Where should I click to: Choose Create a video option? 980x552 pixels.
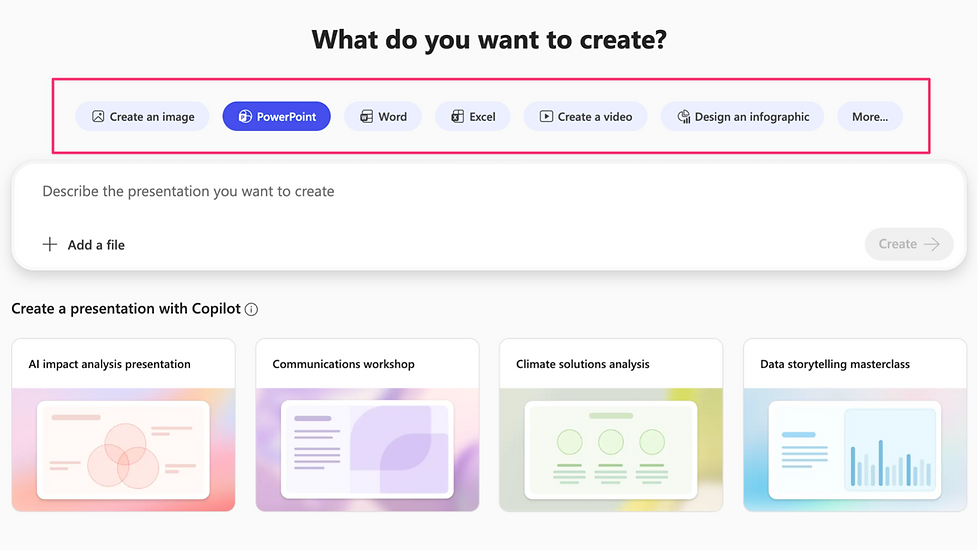(586, 116)
